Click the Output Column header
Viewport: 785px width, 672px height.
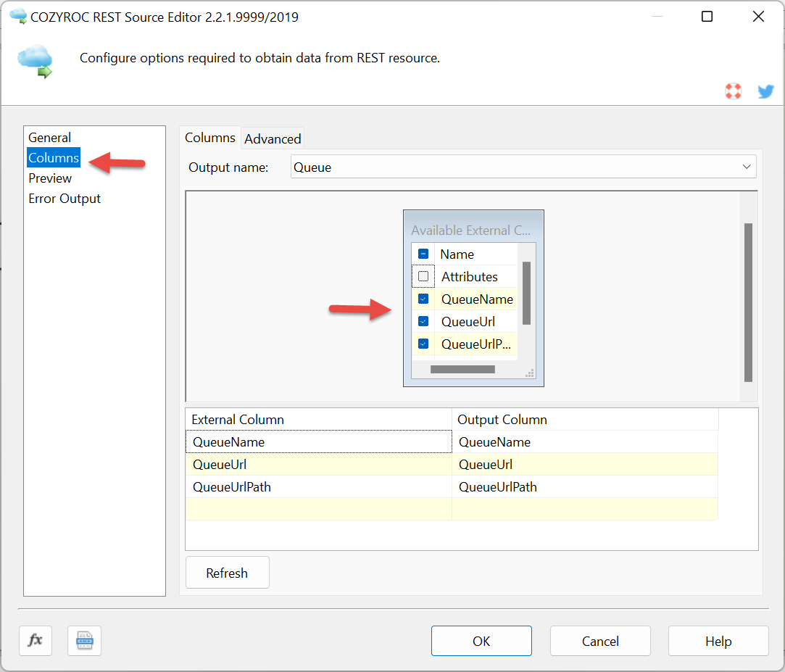[x=585, y=420]
